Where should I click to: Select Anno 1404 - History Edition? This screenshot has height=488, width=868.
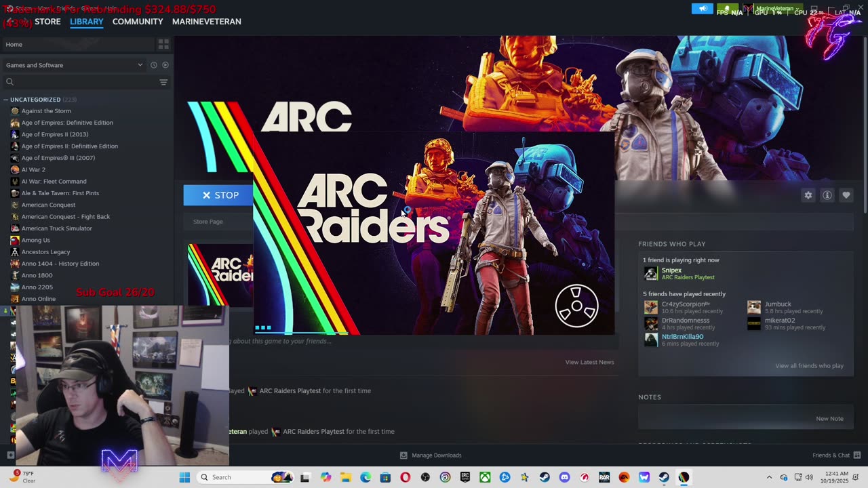click(60, 264)
